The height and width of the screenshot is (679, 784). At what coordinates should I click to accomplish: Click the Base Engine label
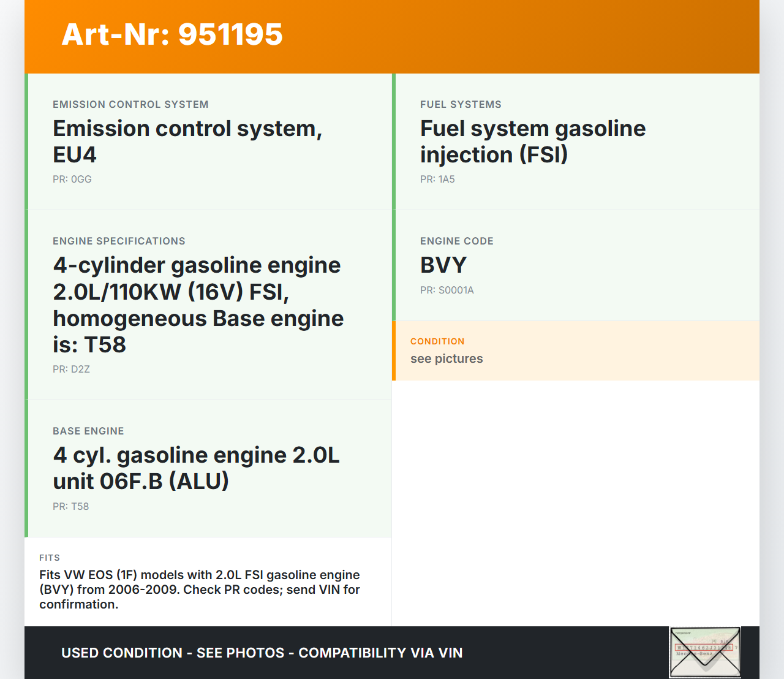click(88, 431)
